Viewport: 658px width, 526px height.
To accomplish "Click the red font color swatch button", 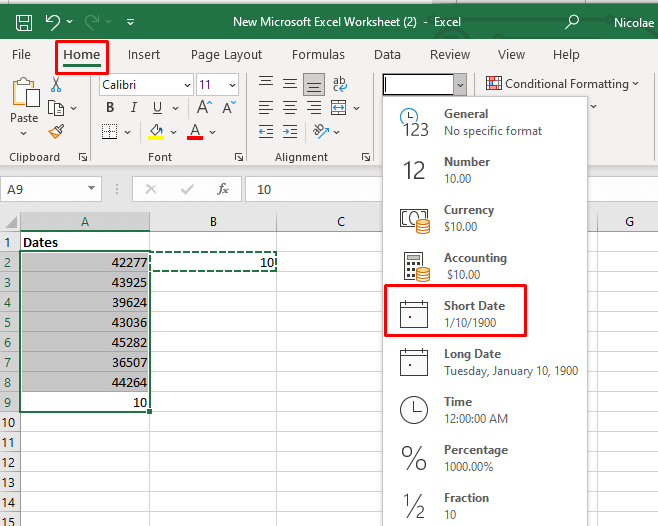I will click(x=195, y=131).
